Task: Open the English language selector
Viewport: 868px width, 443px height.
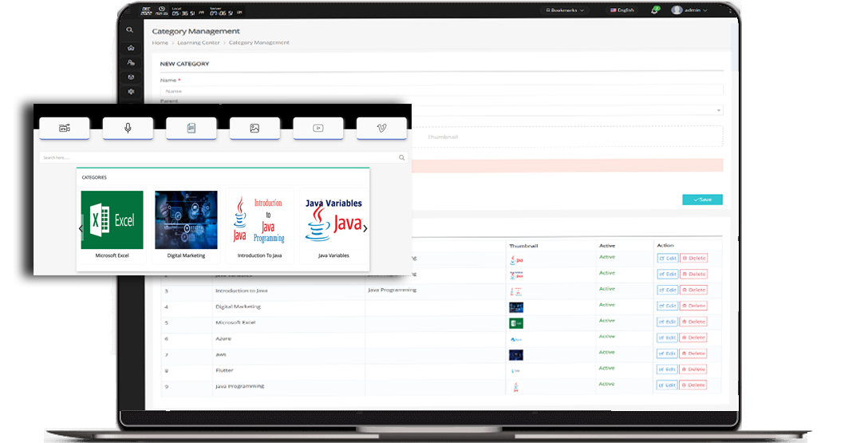Action: (x=622, y=10)
